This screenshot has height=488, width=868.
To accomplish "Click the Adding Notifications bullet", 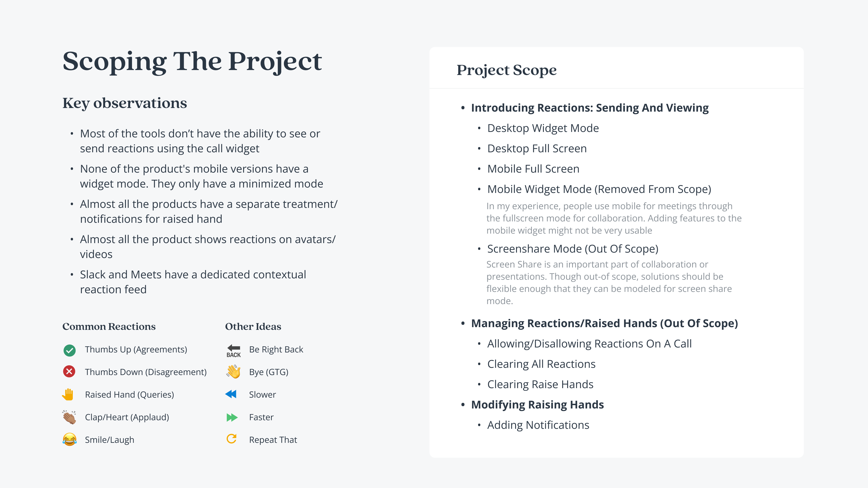I will coord(538,425).
